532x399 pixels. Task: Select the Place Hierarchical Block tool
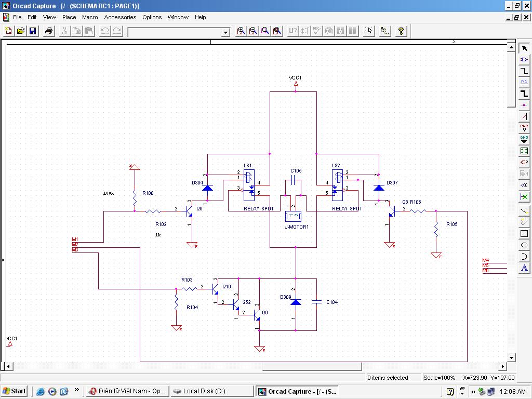[524, 151]
